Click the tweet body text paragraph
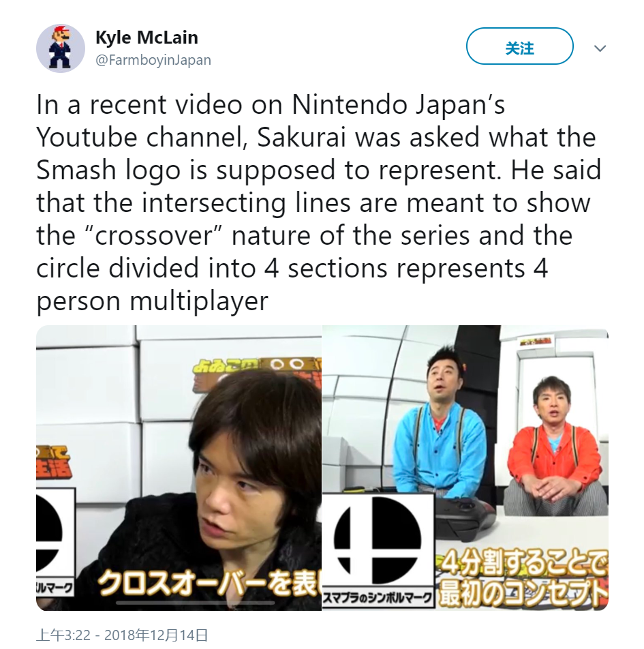The height and width of the screenshot is (649, 644). coord(319,202)
